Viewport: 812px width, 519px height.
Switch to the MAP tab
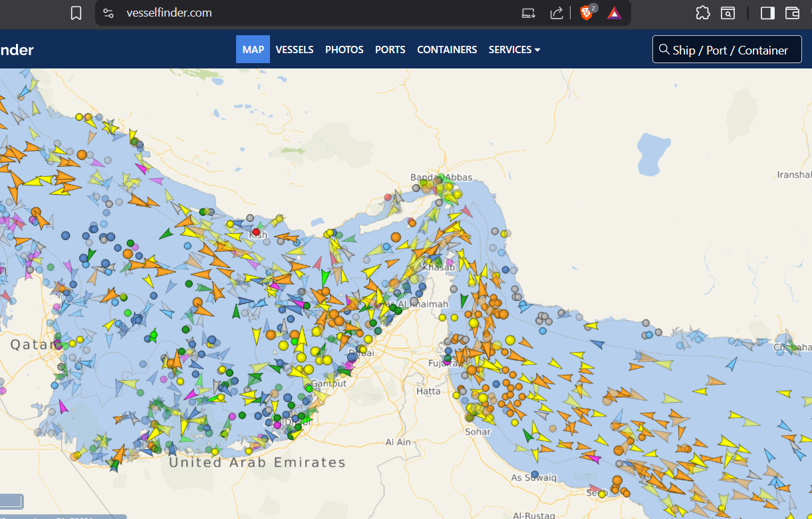253,49
